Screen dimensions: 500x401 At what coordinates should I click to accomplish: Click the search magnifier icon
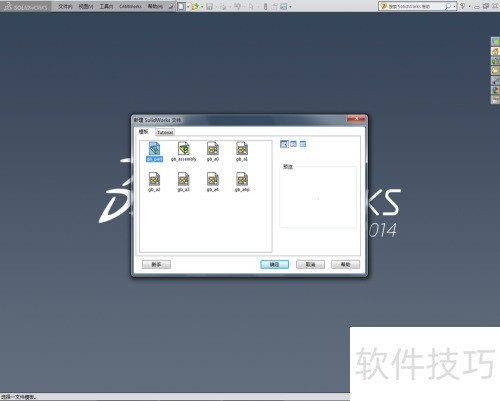[x=448, y=6]
